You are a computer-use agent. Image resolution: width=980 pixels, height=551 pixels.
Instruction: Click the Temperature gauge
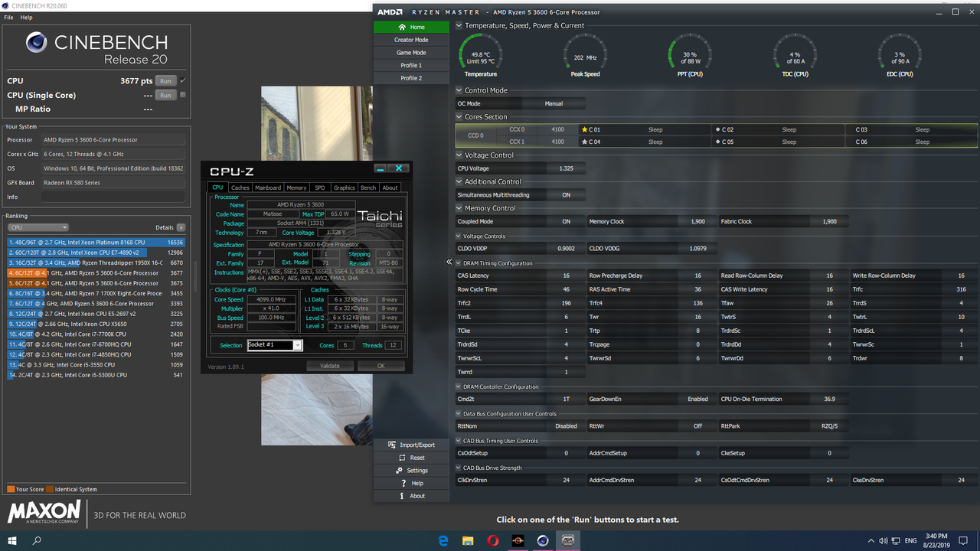pos(481,56)
